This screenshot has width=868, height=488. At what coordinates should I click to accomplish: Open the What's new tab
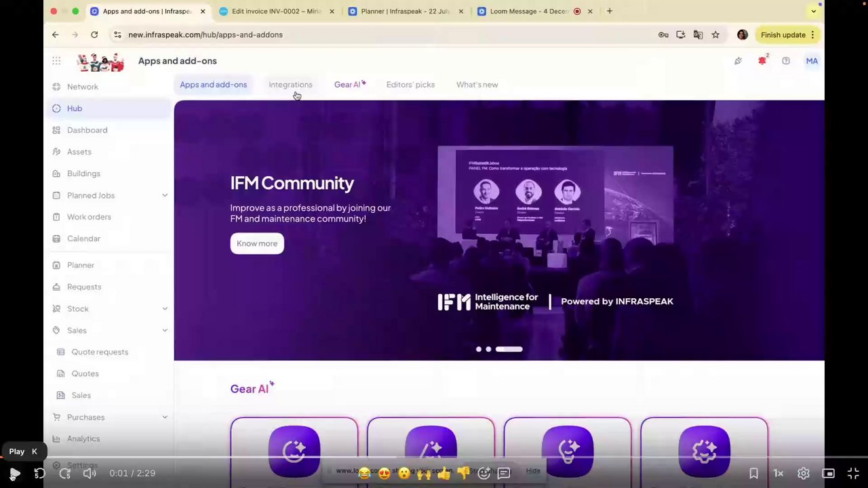(477, 85)
